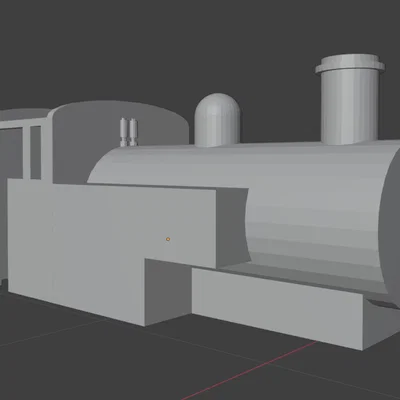Select the rounded steam dome on the boiler
Viewport: 400px width, 400px height.
[217, 120]
